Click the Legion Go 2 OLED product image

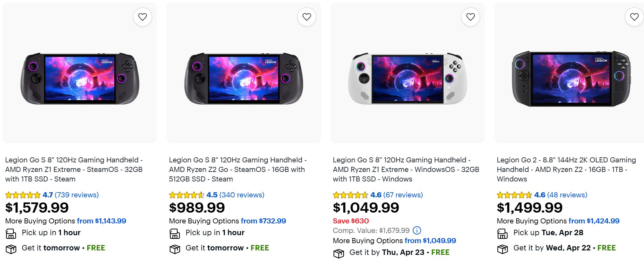coord(571,79)
